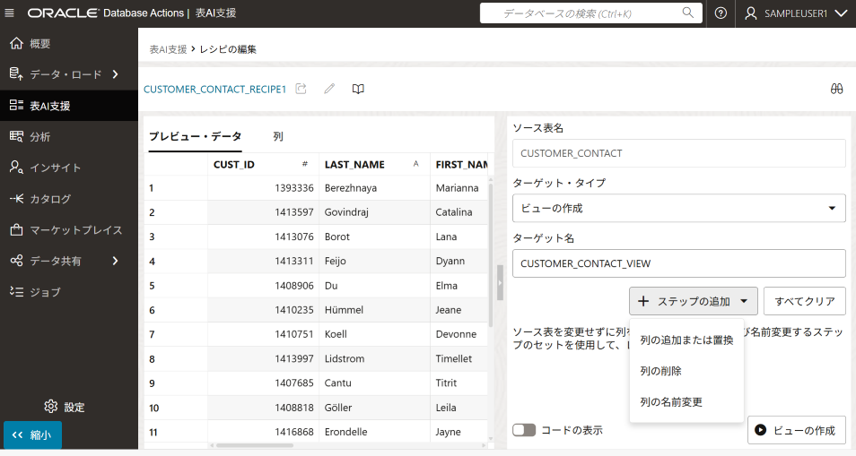Open 設定 with the gear icon

tap(64, 407)
